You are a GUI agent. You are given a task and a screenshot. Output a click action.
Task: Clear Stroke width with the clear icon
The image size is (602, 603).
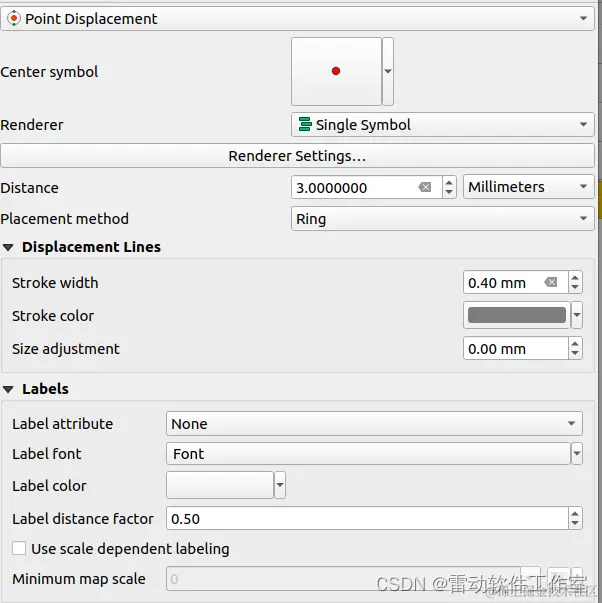[x=551, y=282]
